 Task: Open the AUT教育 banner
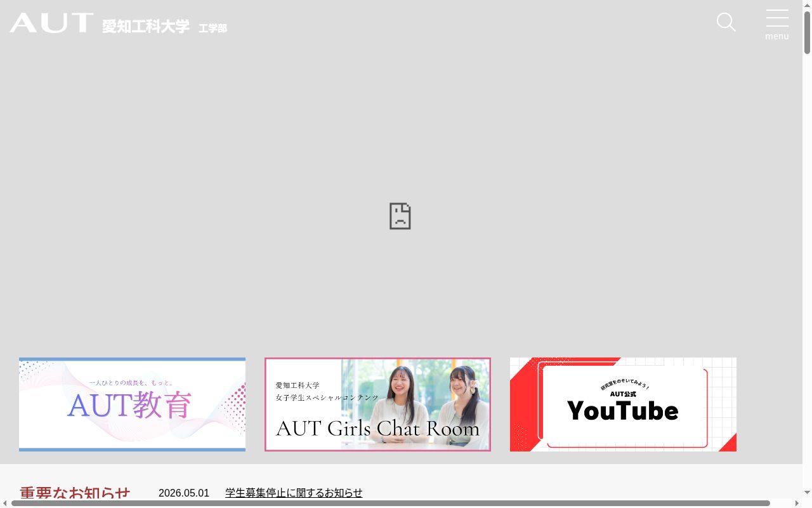tap(132, 404)
